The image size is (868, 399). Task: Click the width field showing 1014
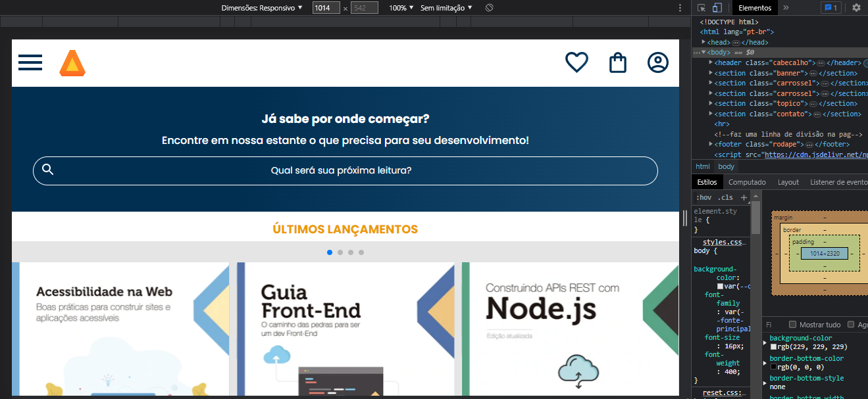[326, 8]
